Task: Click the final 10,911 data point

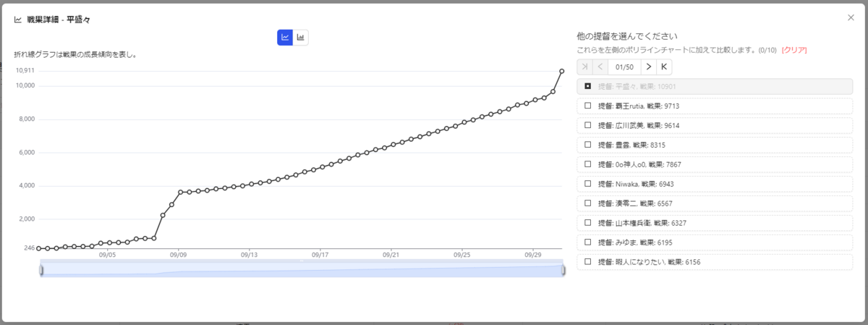Action: coord(562,70)
